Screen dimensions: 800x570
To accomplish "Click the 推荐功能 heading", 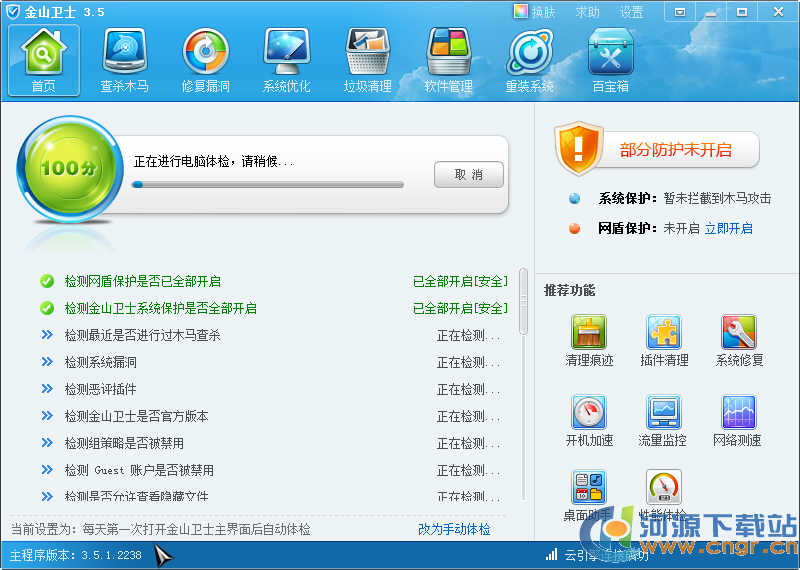I will point(569,290).
